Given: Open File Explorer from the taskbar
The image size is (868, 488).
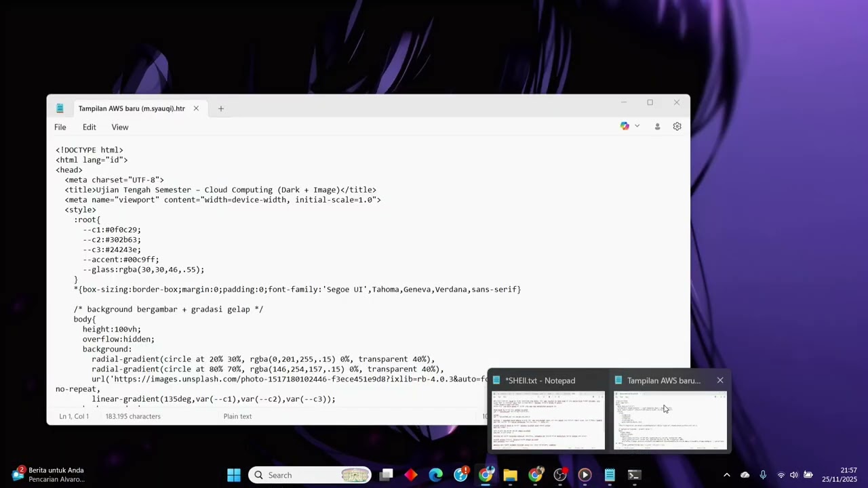Looking at the screenshot, I should [511, 475].
